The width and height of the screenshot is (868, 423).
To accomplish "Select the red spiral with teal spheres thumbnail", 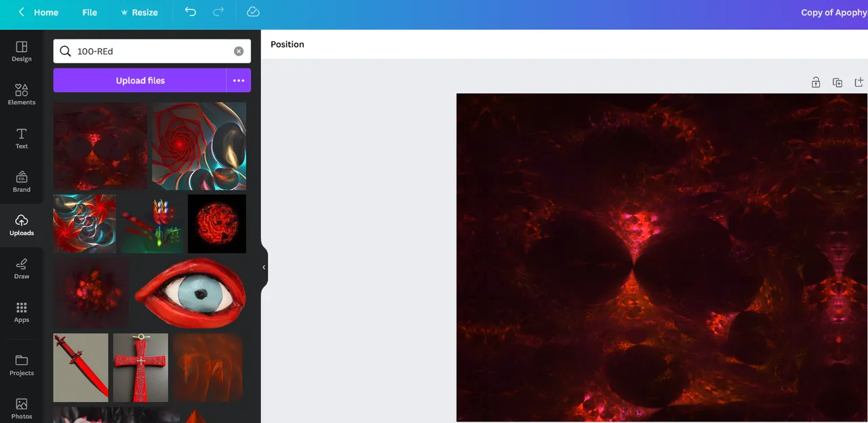I will (199, 146).
